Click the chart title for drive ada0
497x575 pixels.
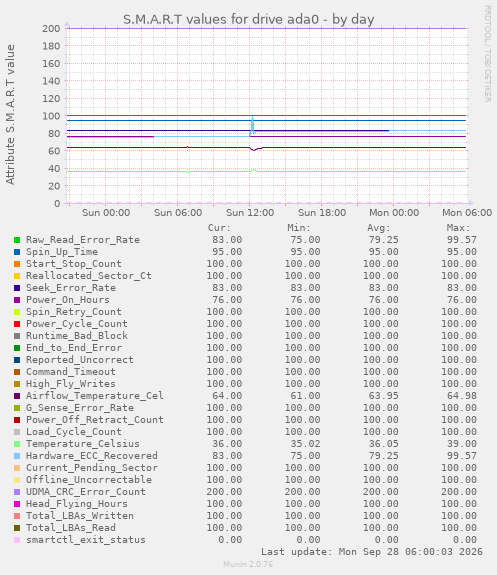[x=248, y=19]
